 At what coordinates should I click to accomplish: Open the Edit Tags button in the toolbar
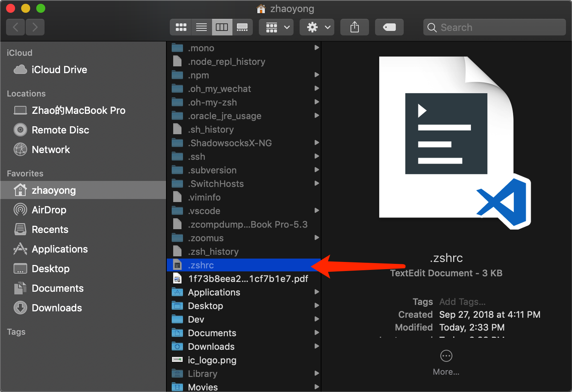[389, 27]
